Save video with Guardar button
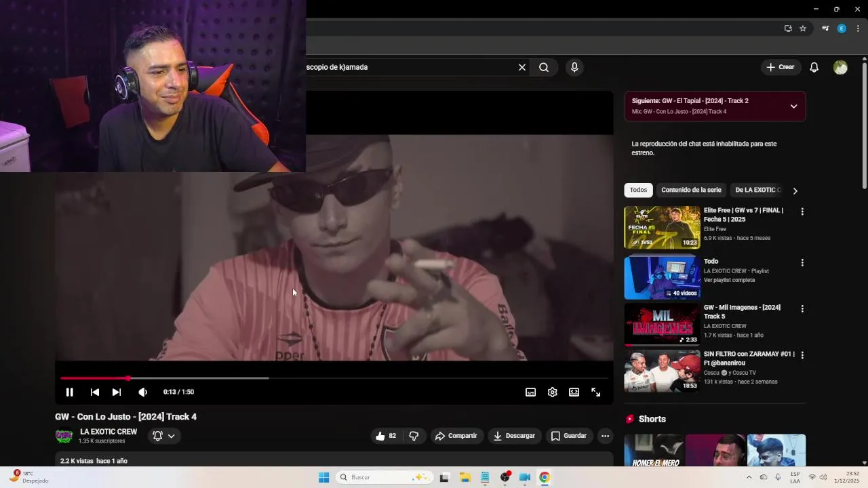The height and width of the screenshot is (488, 868). 569,436
